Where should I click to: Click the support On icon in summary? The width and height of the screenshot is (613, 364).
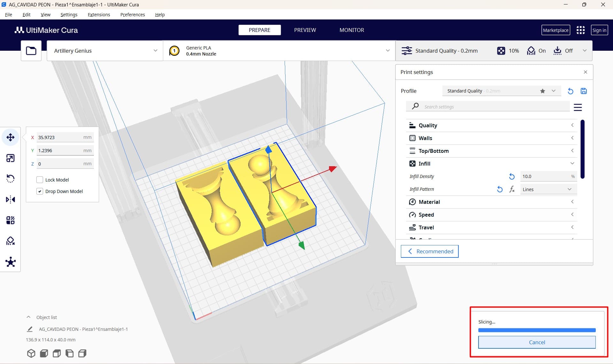coord(531,51)
